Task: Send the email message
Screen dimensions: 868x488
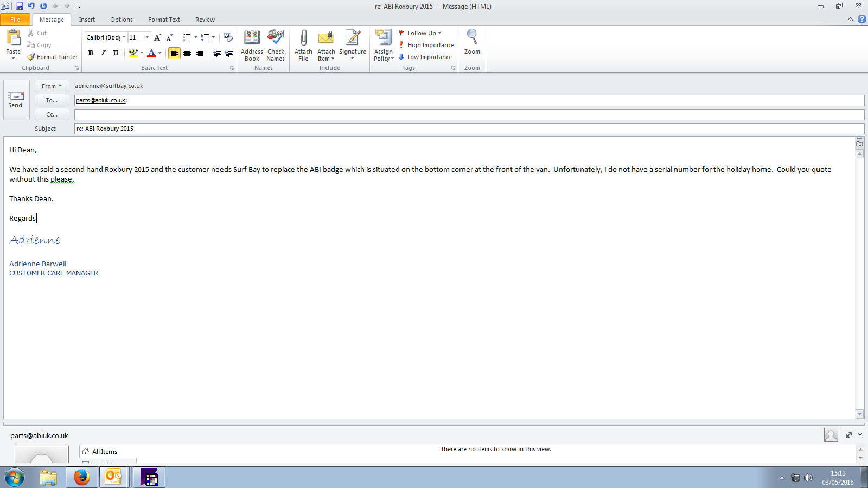Action: click(x=16, y=100)
